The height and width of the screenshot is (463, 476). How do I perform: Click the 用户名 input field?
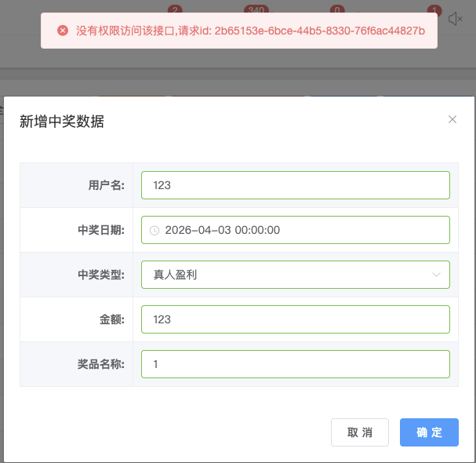[x=296, y=185]
